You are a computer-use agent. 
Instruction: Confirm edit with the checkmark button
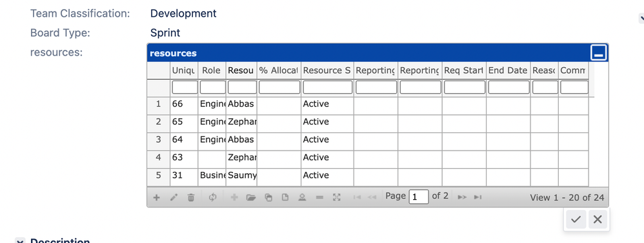point(576,220)
